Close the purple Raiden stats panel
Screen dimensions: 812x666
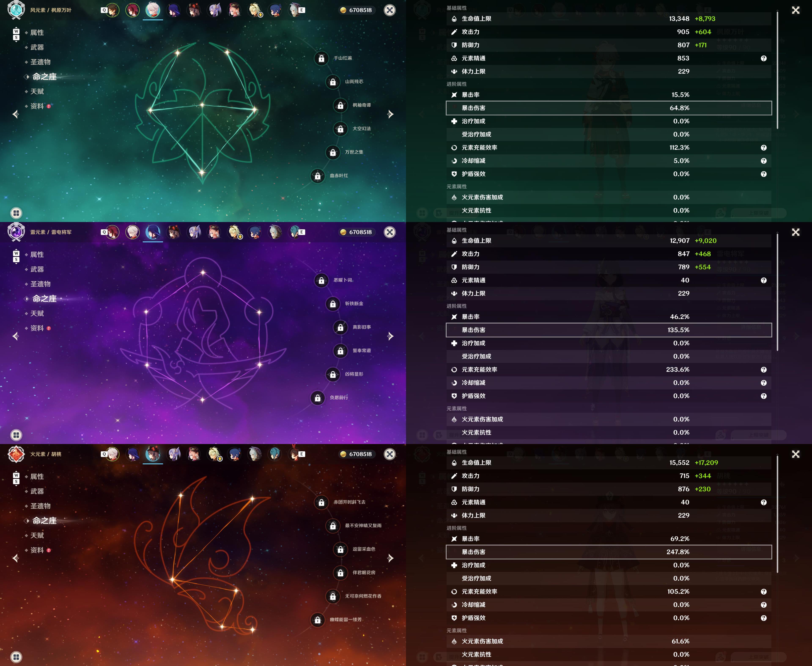point(796,232)
